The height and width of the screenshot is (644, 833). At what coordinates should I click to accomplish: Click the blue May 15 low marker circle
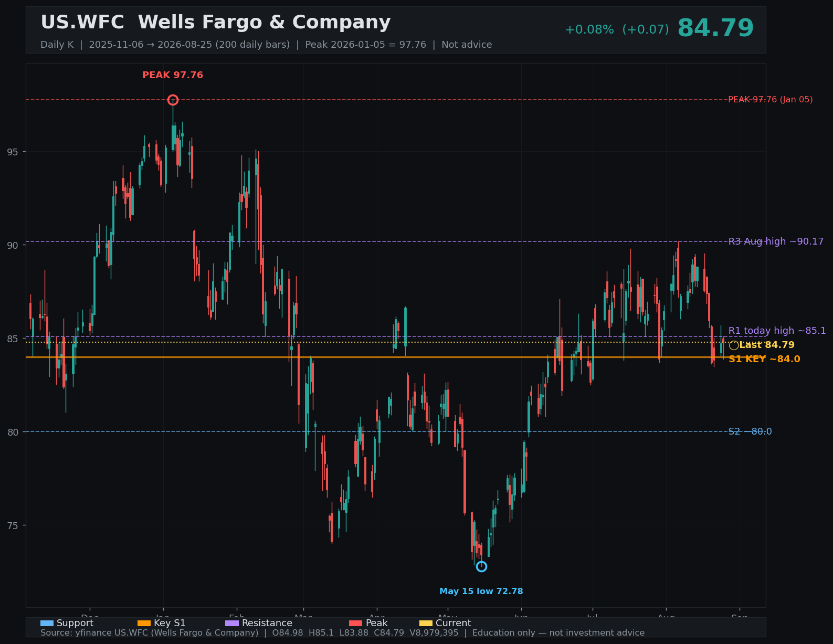coord(481,566)
